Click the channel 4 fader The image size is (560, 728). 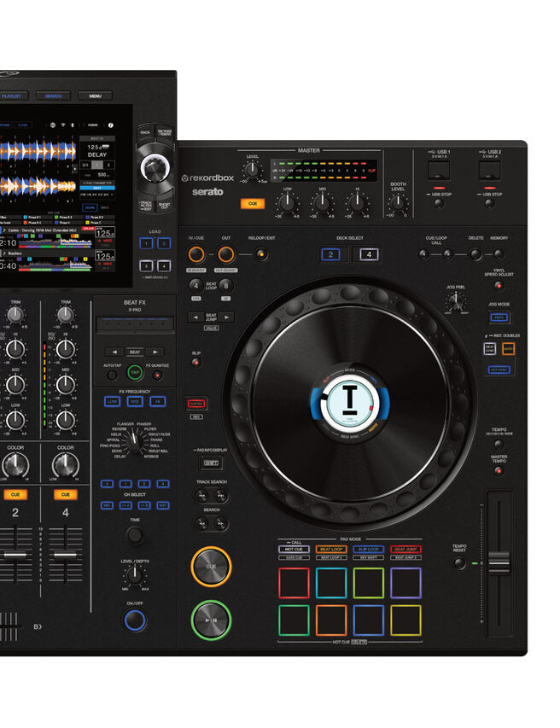66,554
